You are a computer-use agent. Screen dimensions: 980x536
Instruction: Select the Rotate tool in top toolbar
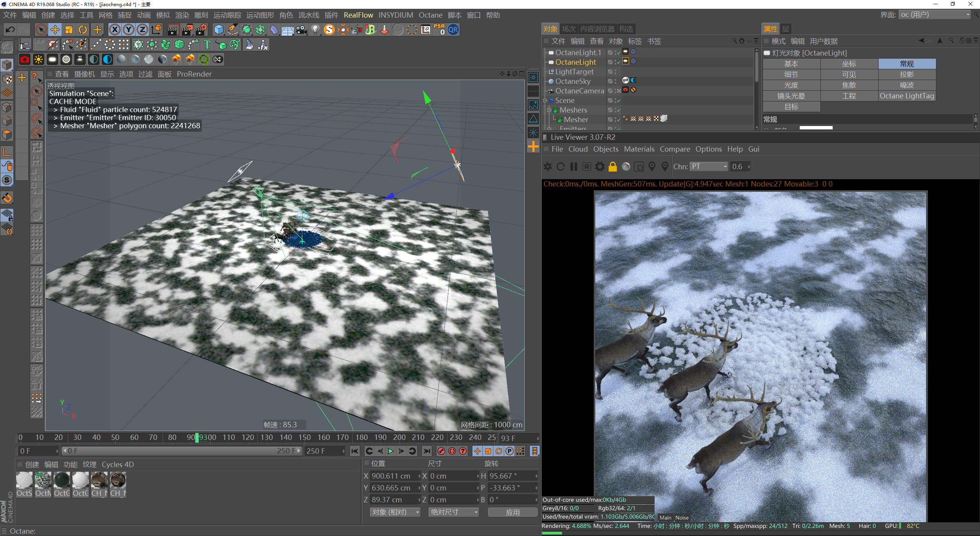pyautogui.click(x=83, y=29)
